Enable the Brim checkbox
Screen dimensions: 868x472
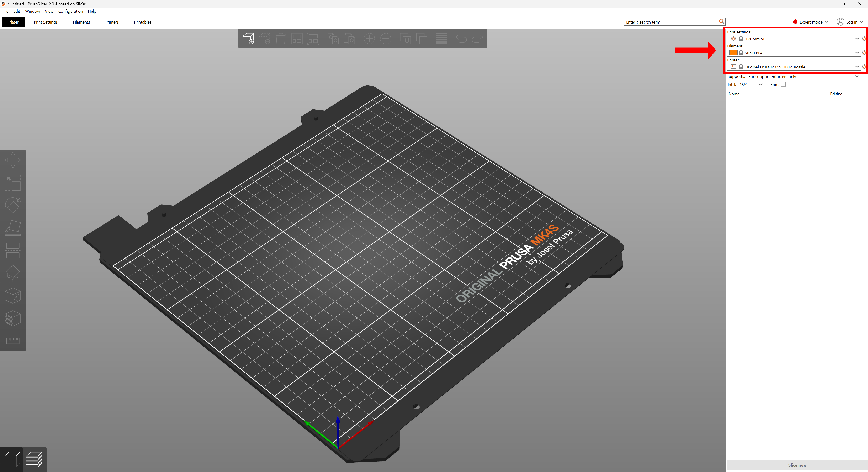click(783, 85)
